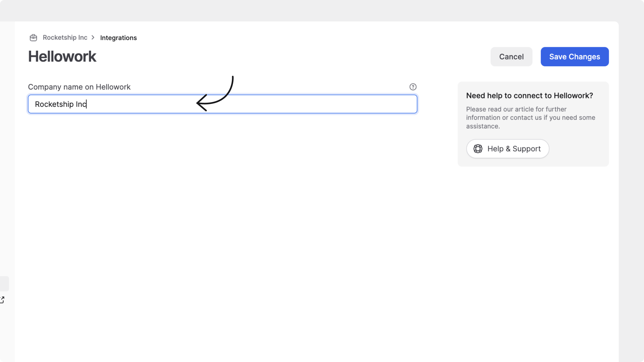Click the 'Rocketship Inc' text inside the input
Viewport: 644px width, 362px height.
click(x=61, y=104)
